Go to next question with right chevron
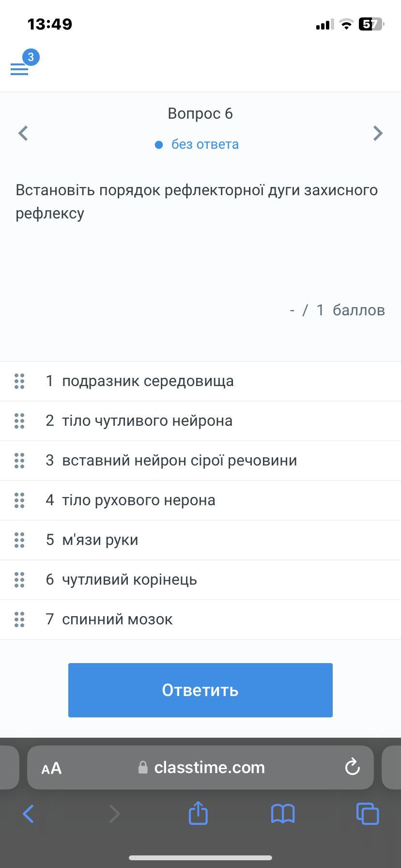The image size is (401, 868). [x=378, y=133]
